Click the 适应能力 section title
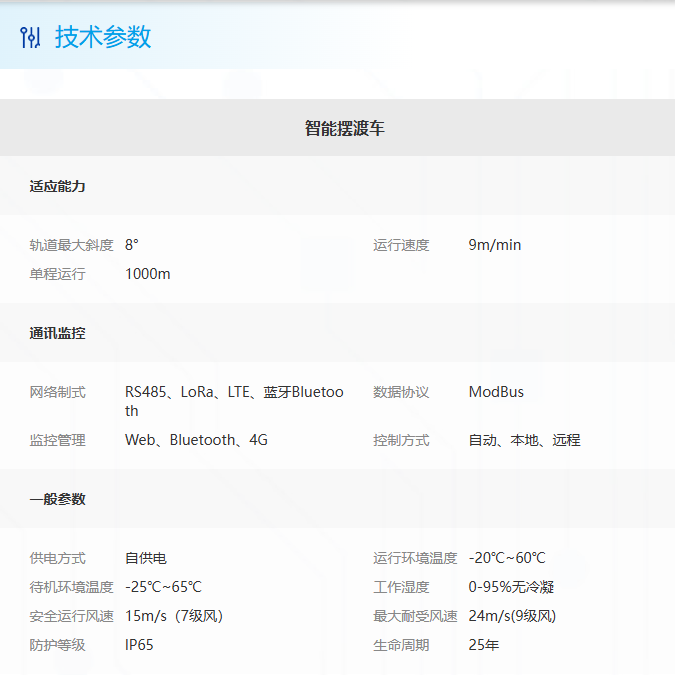The height and width of the screenshot is (675, 675). 57,186
